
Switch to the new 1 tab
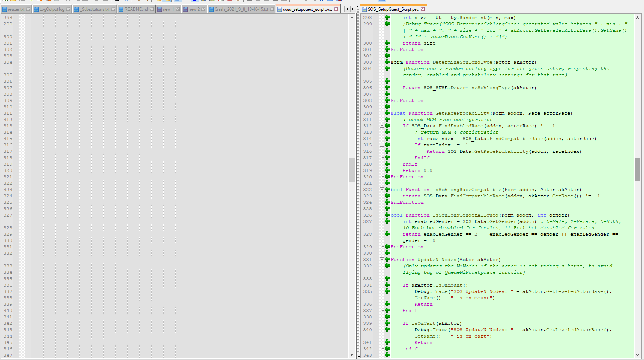click(168, 9)
